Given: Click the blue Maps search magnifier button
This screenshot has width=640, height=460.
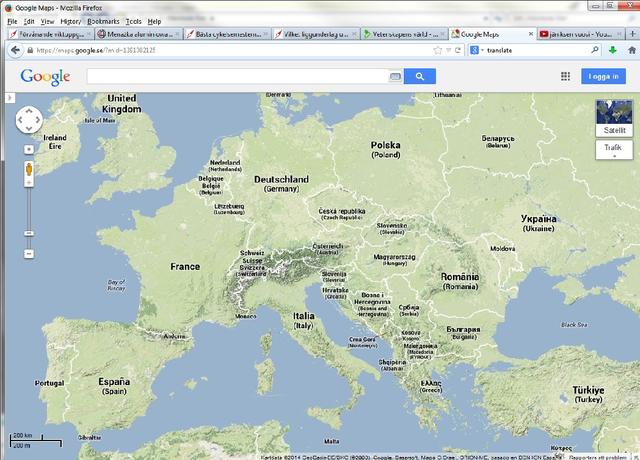Looking at the screenshot, I should [x=420, y=76].
